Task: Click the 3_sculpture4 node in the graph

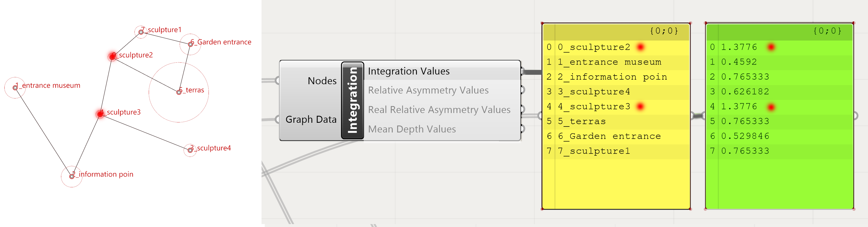Action: [x=190, y=150]
